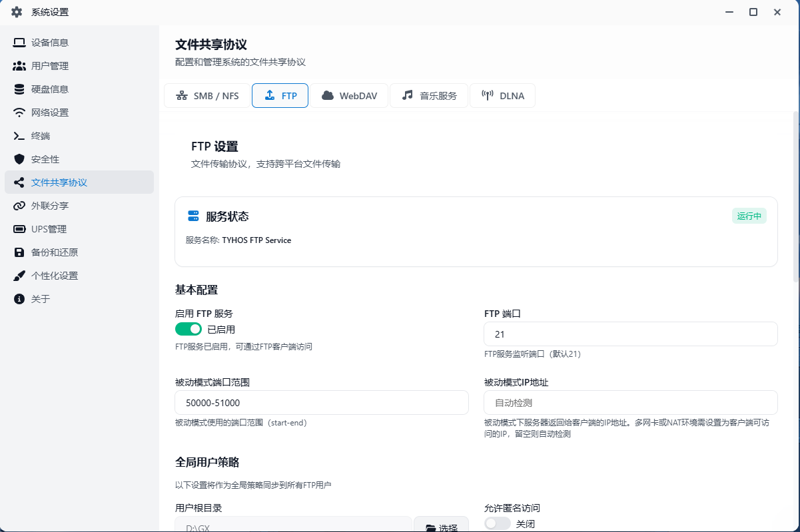Open the DLNA tab

[502, 96]
